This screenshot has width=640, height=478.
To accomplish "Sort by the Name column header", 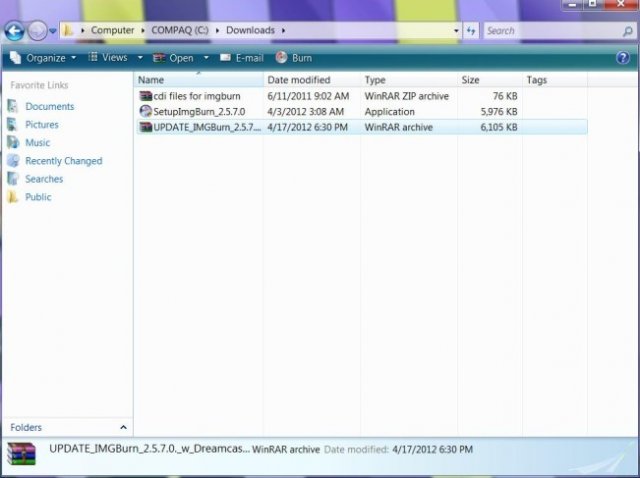I will click(x=199, y=80).
